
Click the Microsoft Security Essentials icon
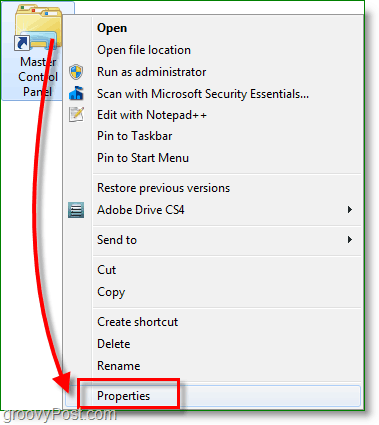[76, 93]
